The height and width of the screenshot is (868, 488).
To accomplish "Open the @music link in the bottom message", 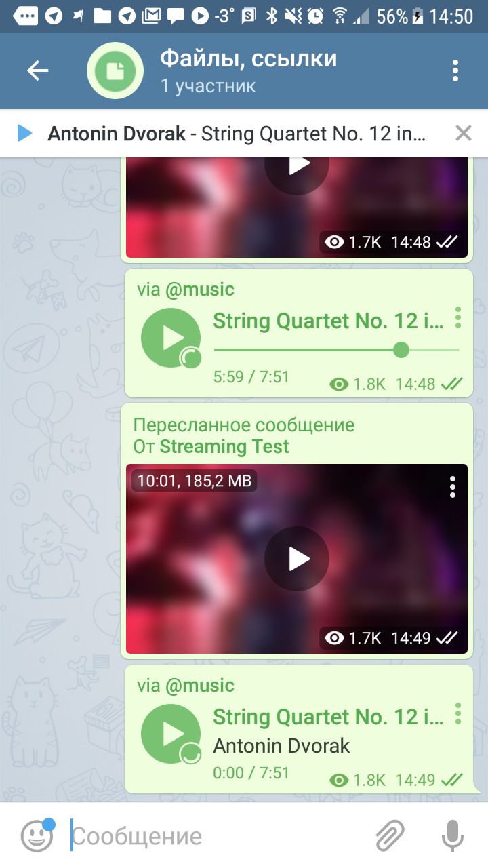I will pyautogui.click(x=200, y=686).
